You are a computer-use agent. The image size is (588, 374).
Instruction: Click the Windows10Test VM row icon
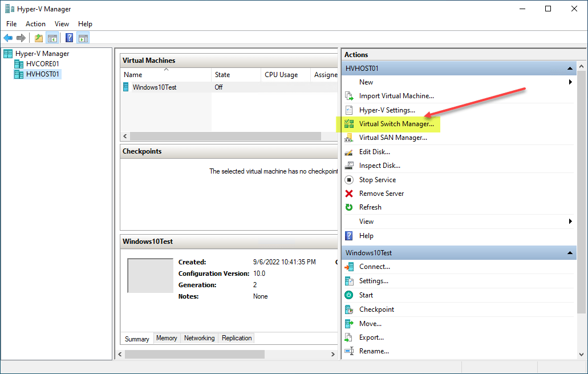pos(126,87)
